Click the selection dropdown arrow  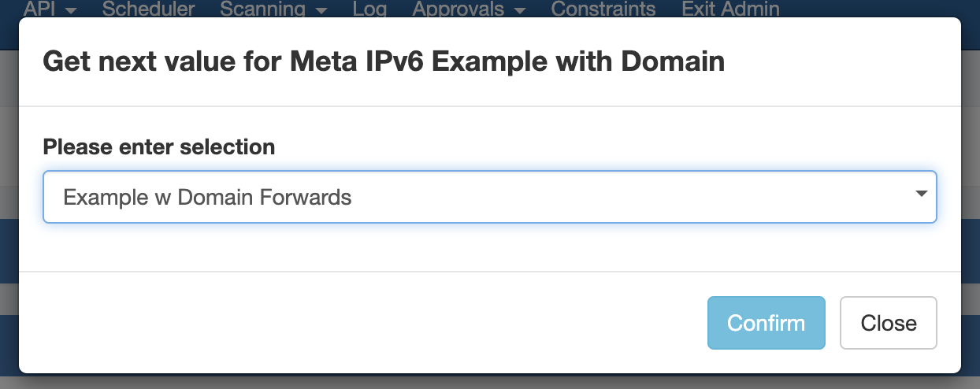coord(921,194)
